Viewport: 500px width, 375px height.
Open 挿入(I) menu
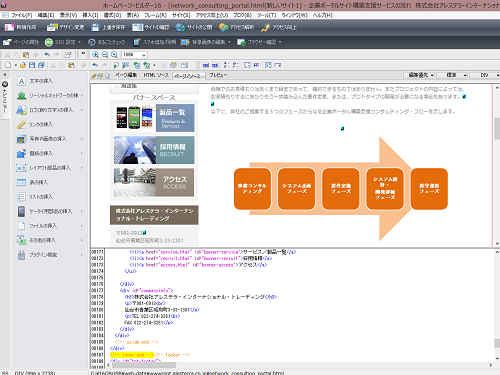pyautogui.click(x=90, y=15)
